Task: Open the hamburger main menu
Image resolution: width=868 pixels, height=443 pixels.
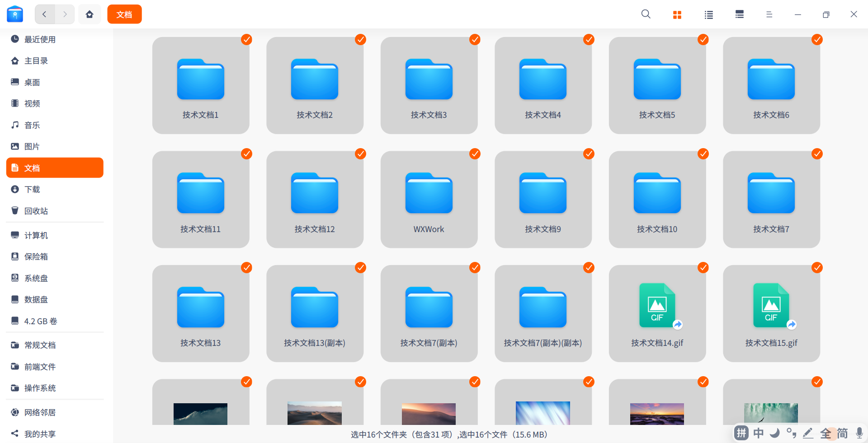Action: (x=769, y=14)
